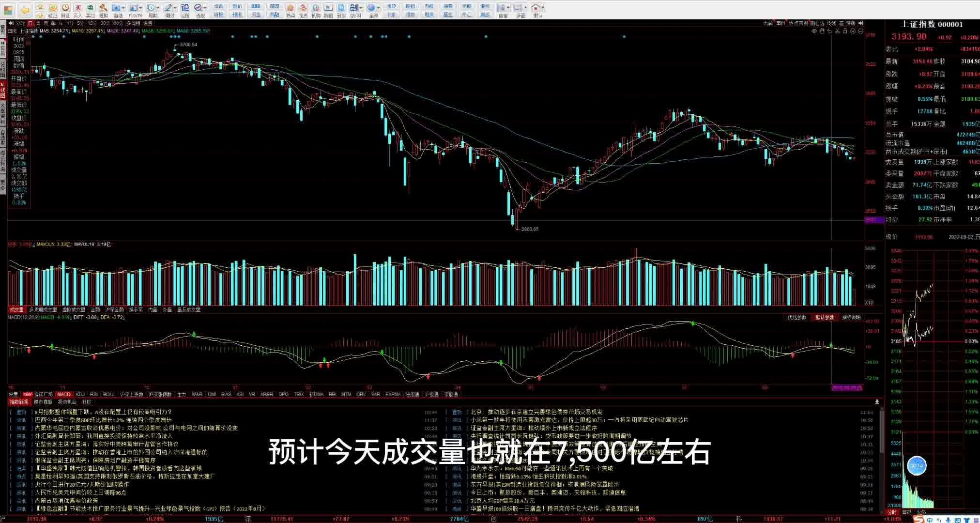
Task: Click the 默认参数 button in the MACD panel
Action: point(825,317)
